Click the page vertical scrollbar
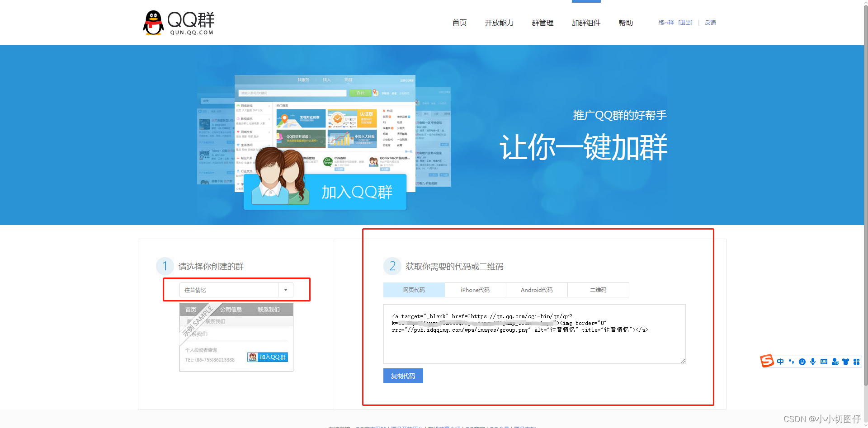 [865, 194]
